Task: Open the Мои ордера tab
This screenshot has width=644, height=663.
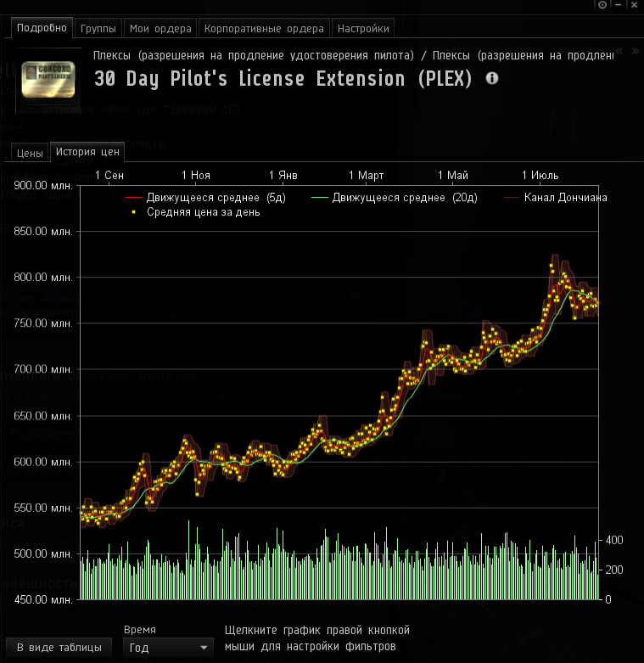Action: (160, 29)
